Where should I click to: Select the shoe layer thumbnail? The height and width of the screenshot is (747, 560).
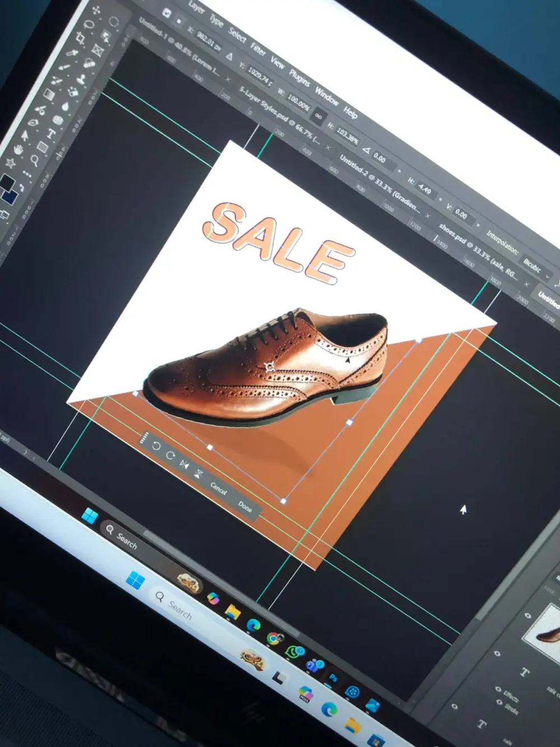(543, 633)
